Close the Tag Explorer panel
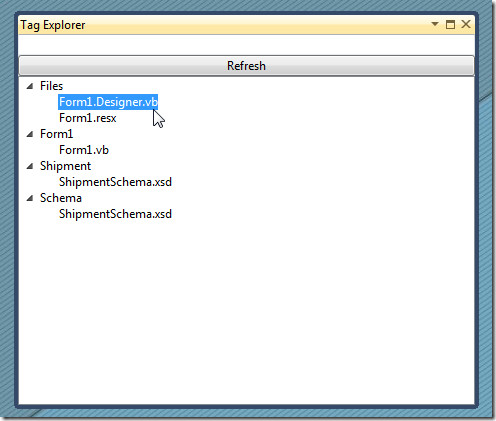This screenshot has height=421, width=496. 466,24
